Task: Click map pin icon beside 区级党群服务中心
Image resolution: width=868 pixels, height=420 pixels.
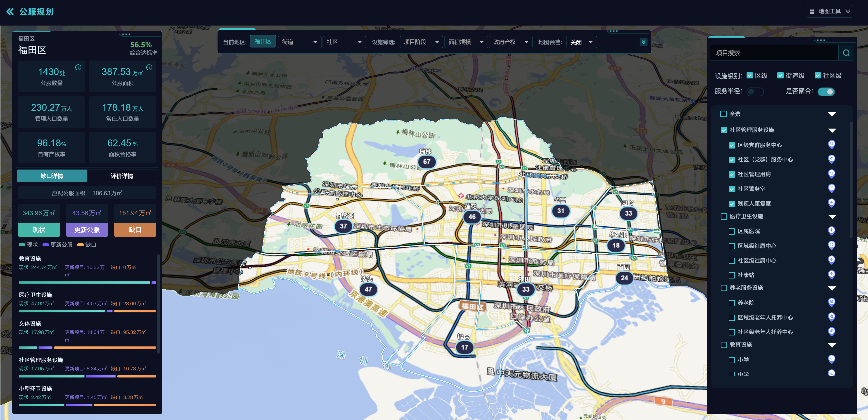Action: (831, 144)
